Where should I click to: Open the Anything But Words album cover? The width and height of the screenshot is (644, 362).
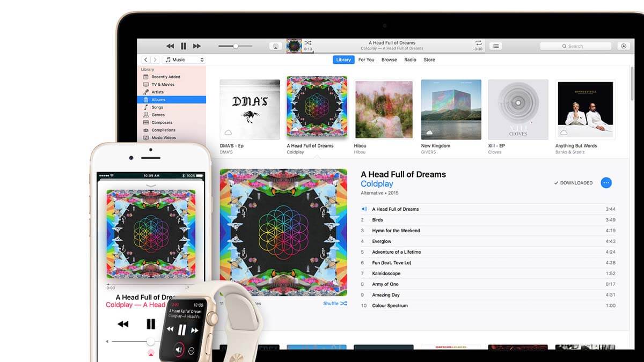(x=586, y=109)
